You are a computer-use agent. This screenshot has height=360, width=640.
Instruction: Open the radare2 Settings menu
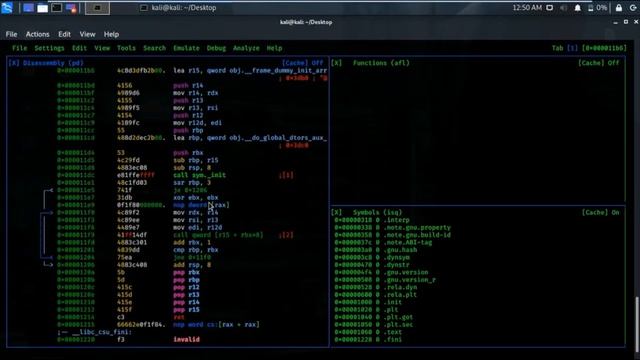pyautogui.click(x=49, y=48)
